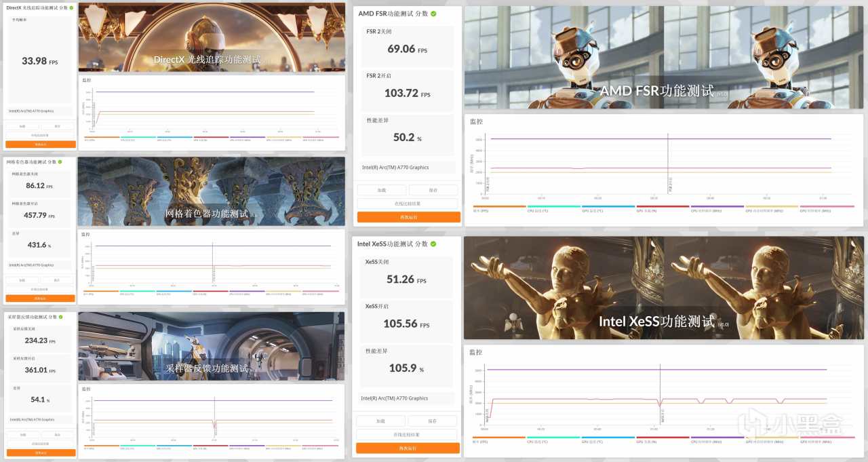Image resolution: width=868 pixels, height=462 pixels.
Task: Select the 33.98 FPS average frame rate value
Action: [x=40, y=61]
